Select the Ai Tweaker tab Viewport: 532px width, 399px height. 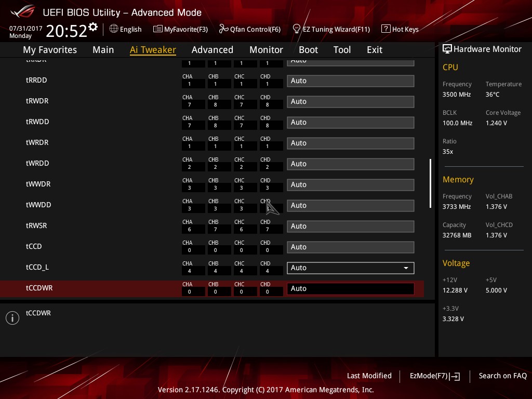point(153,50)
